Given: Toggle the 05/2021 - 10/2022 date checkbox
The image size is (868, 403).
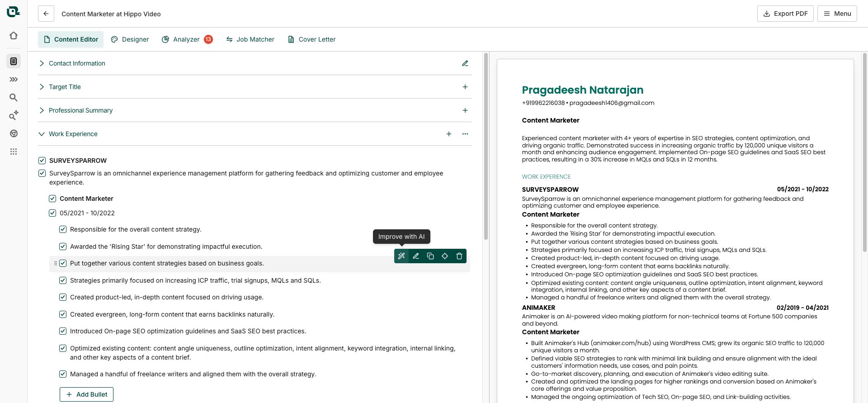Looking at the screenshot, I should click(x=52, y=213).
